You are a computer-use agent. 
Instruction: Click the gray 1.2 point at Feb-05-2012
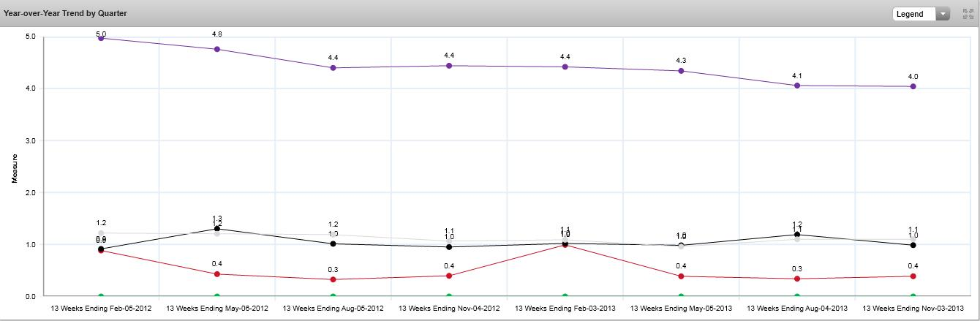pos(101,233)
